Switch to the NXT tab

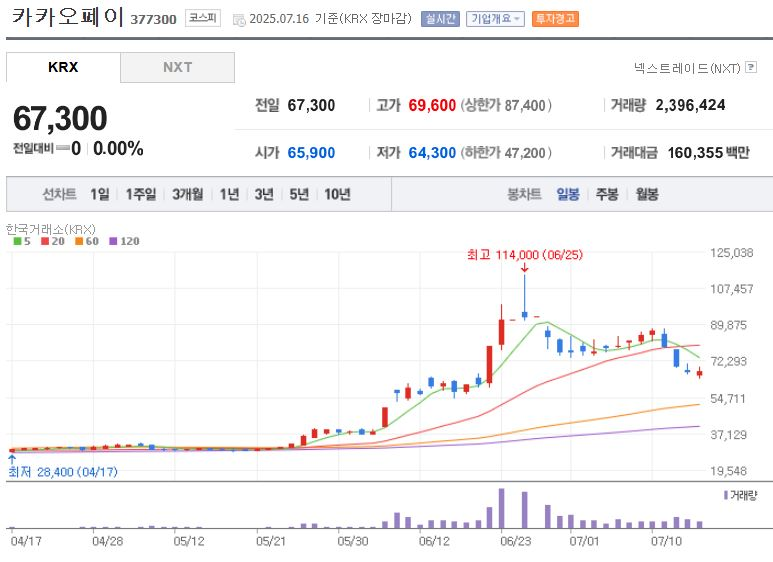click(177, 67)
